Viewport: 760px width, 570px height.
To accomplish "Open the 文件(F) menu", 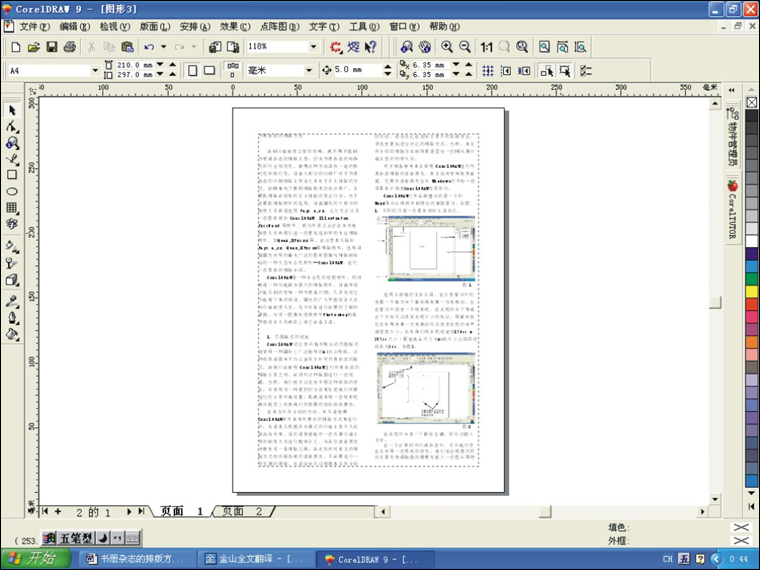I will pos(34,27).
